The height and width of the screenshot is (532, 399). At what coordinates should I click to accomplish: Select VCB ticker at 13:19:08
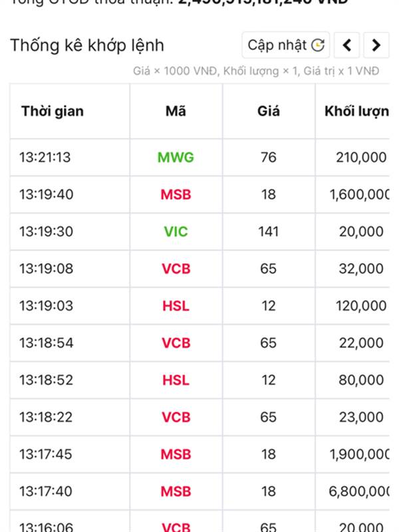pyautogui.click(x=176, y=269)
